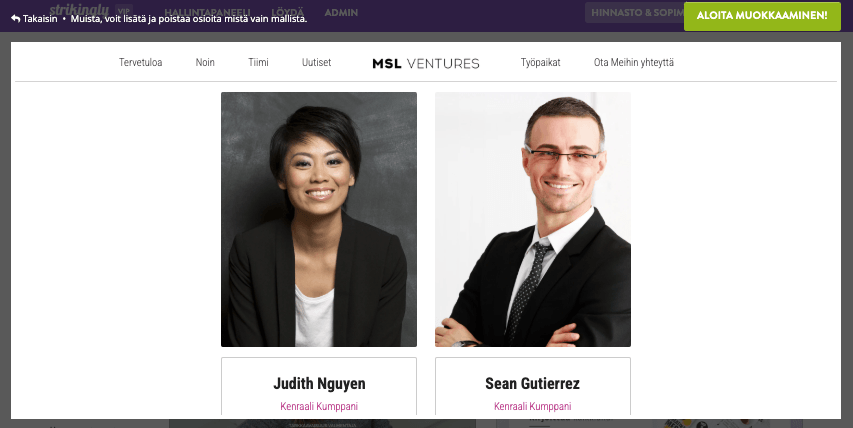Click the MSL Ventures logo
This screenshot has width=853, height=428.
(425, 63)
